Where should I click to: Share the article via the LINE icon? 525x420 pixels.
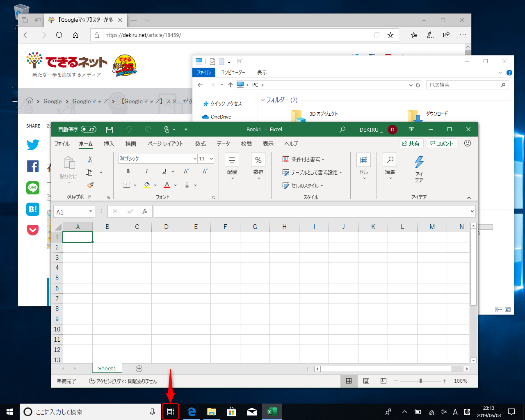33,188
